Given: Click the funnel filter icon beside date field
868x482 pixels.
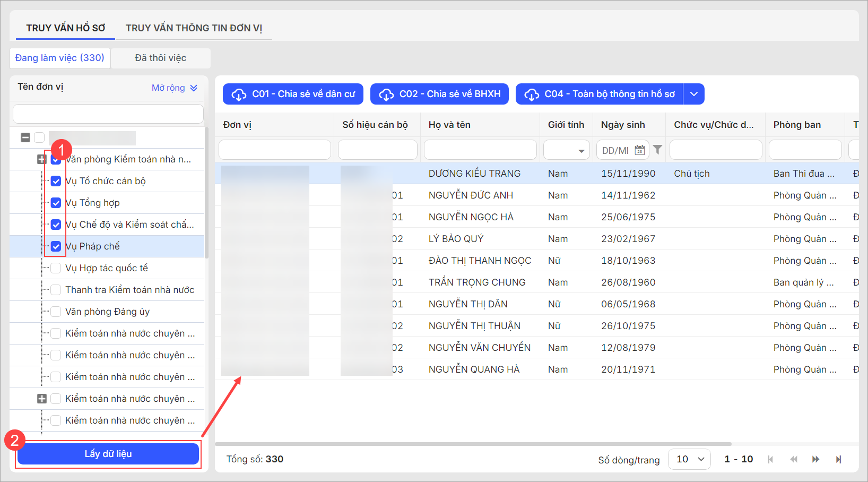Looking at the screenshot, I should pos(657,150).
